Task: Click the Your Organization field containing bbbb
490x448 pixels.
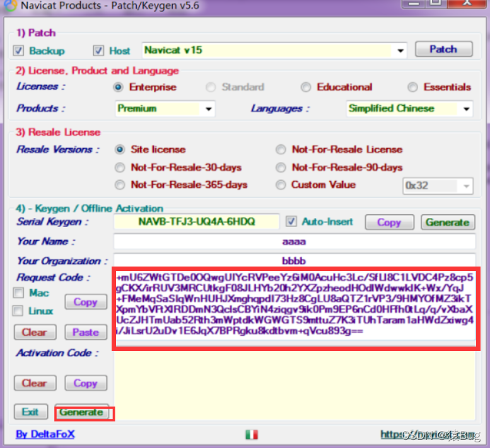Action: (x=295, y=261)
